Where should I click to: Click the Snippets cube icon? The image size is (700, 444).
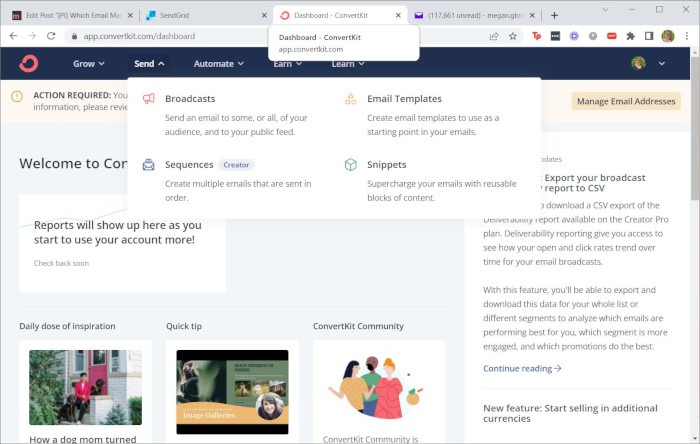351,165
